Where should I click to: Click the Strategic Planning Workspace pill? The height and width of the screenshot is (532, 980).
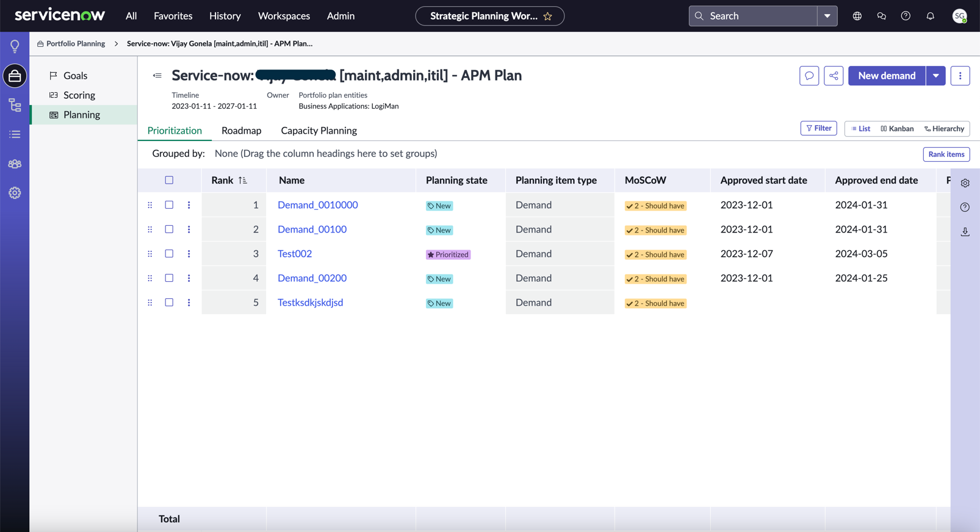point(489,16)
